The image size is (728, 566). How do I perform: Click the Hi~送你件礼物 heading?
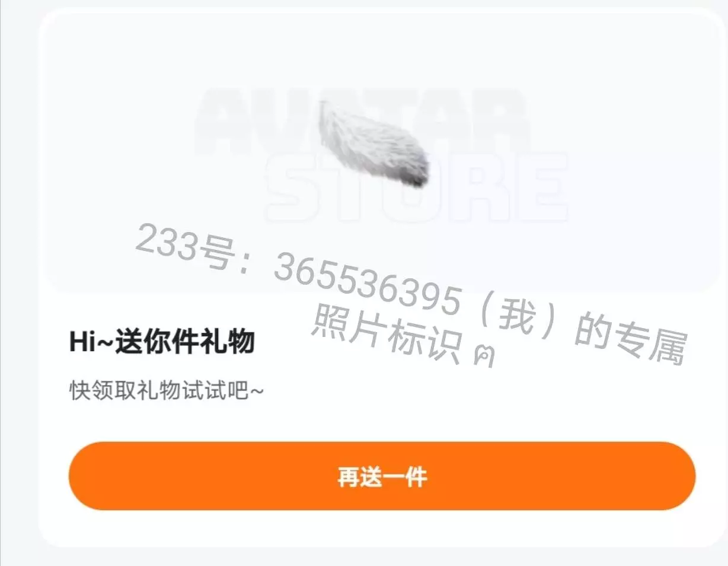[x=162, y=342]
